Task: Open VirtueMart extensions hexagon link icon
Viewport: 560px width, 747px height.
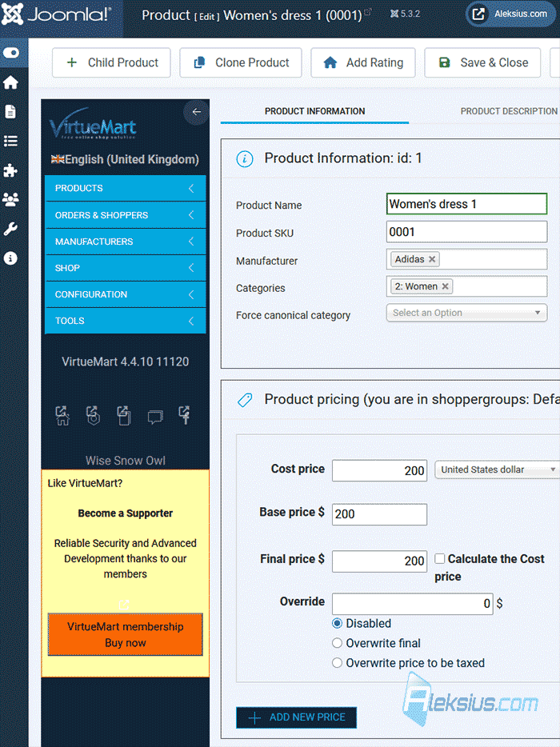Action: click(93, 415)
